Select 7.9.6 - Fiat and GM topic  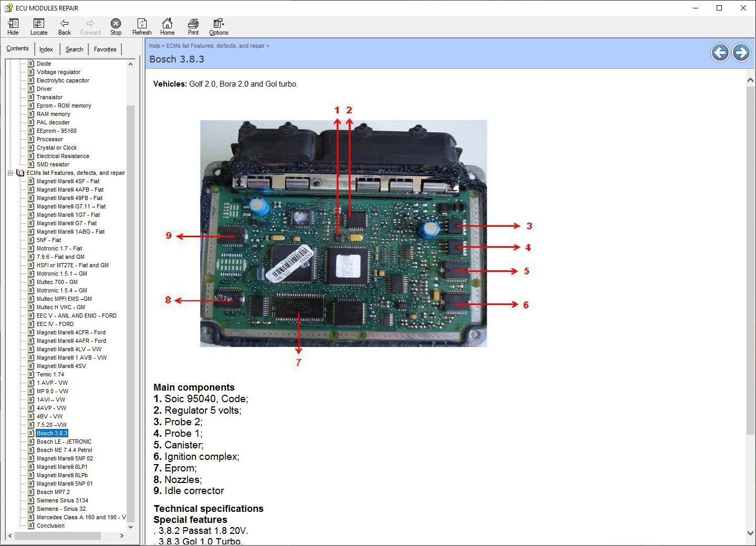pos(60,257)
